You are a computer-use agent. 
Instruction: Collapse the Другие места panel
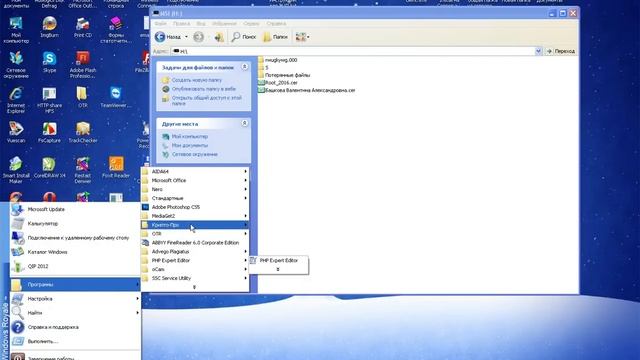pos(244,123)
